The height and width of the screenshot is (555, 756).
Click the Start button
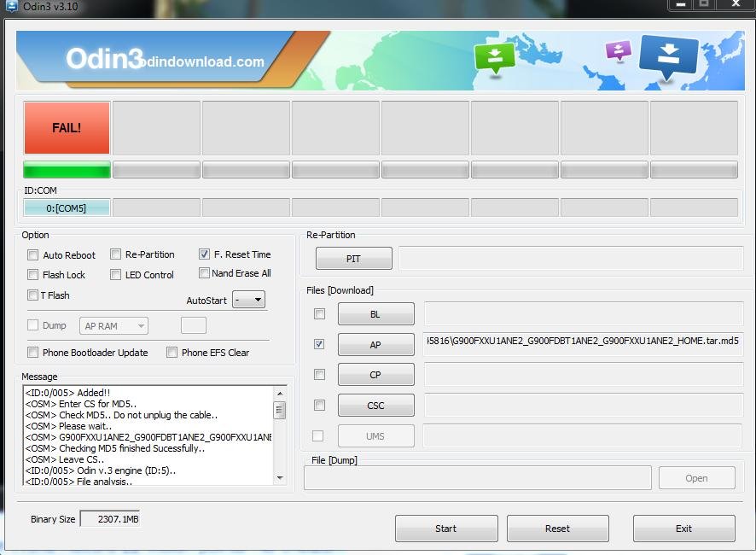(446, 529)
